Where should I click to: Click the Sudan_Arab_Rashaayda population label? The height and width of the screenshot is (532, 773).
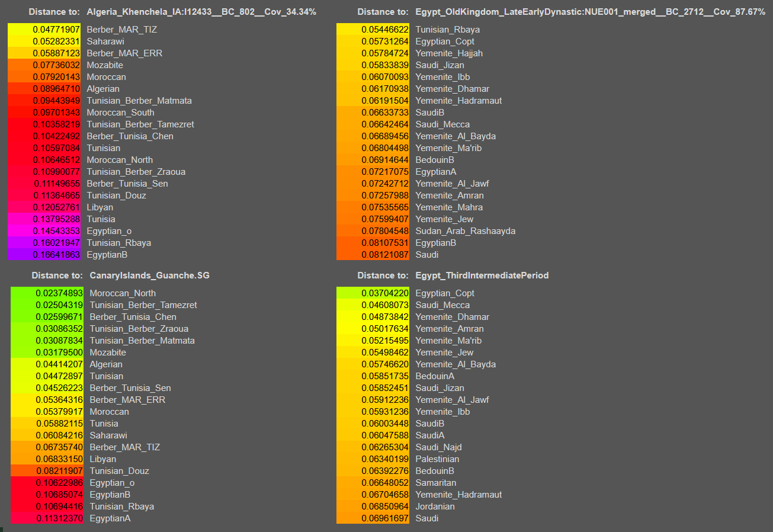[466, 231]
